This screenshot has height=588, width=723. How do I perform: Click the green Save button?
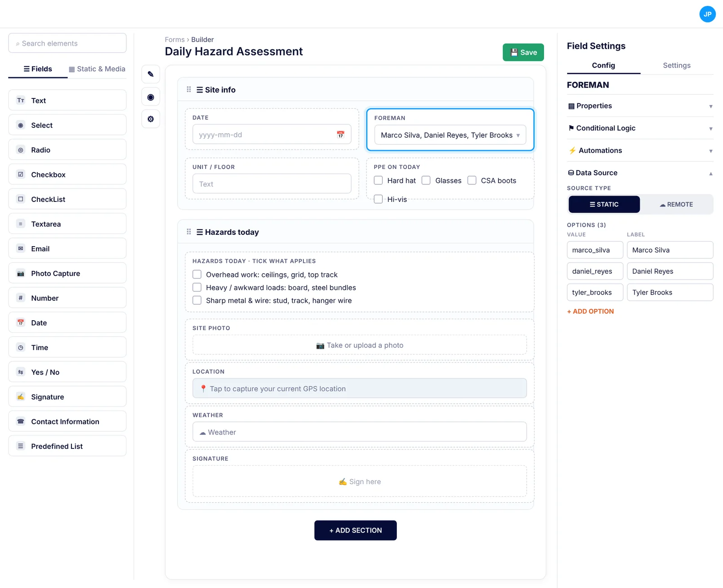[x=523, y=52]
